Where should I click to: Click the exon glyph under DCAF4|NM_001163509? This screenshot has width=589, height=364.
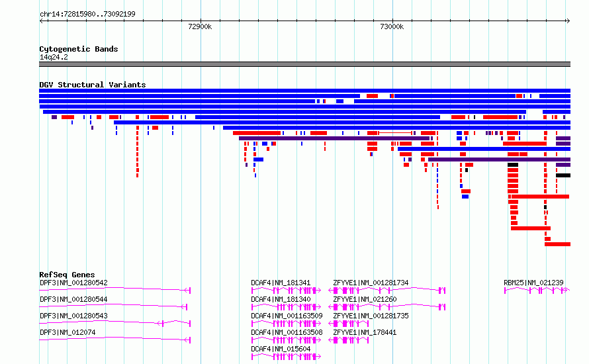(287, 324)
